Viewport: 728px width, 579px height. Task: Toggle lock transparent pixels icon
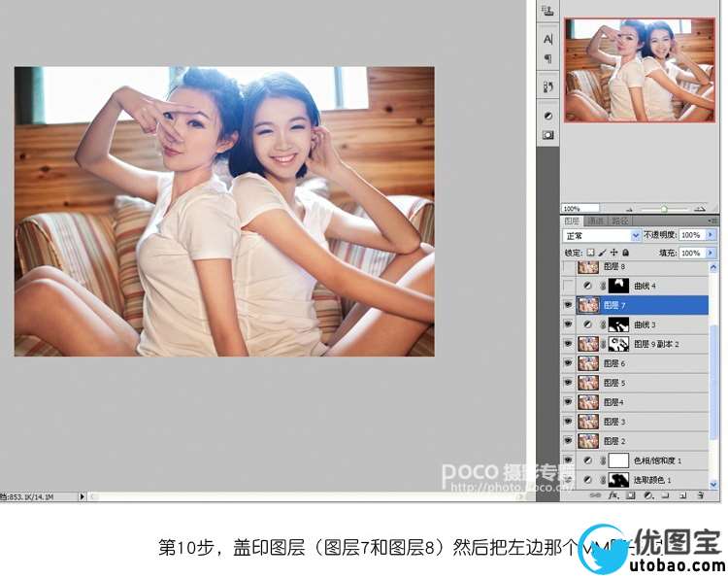pyautogui.click(x=590, y=253)
